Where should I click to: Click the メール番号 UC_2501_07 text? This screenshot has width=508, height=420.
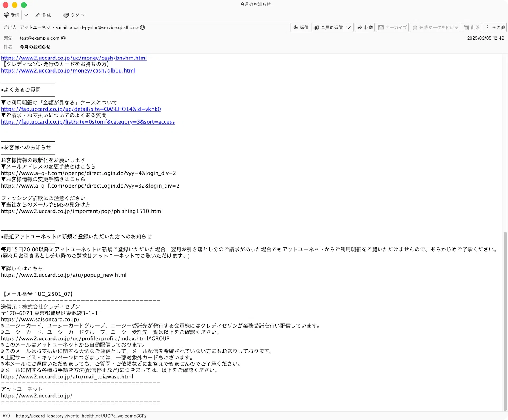coord(38,294)
